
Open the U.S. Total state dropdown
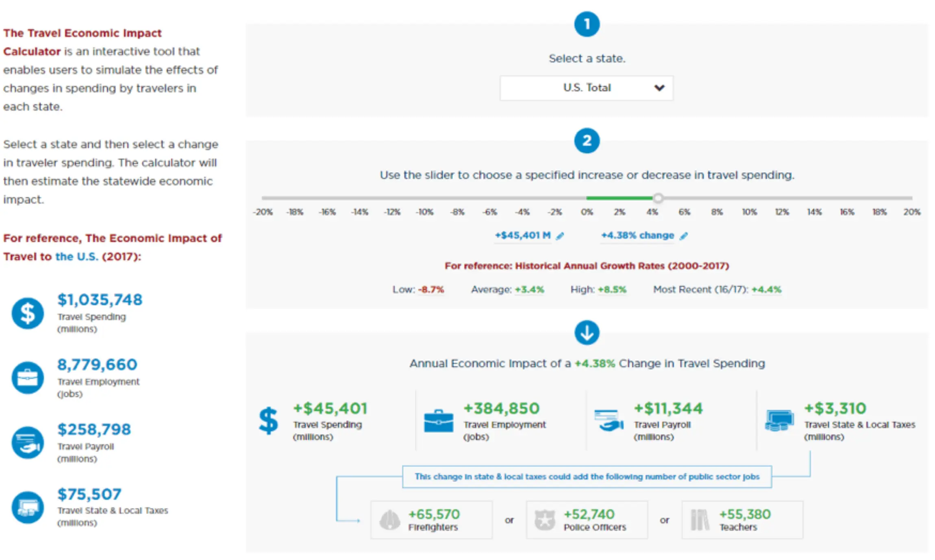[586, 88]
